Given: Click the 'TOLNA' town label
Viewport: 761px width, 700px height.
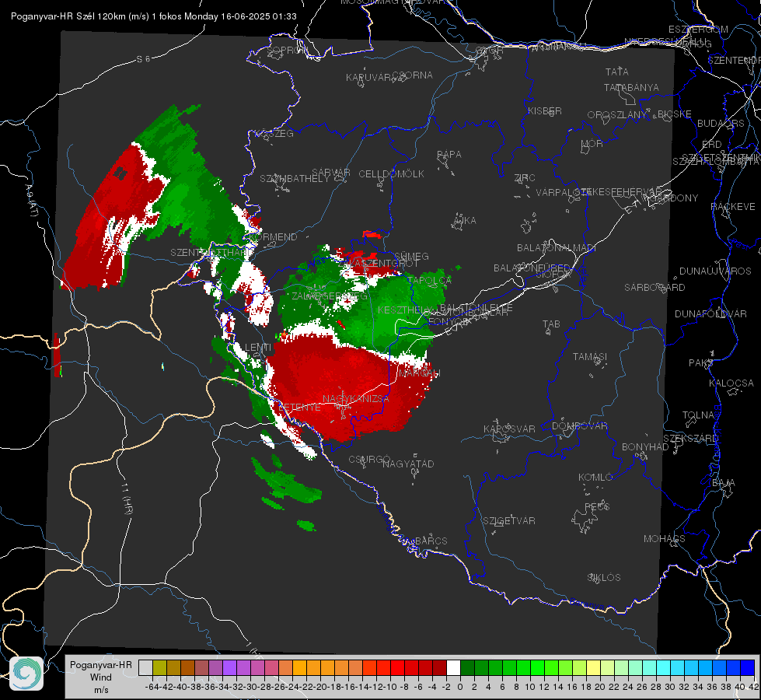Looking at the screenshot, I should (698, 415).
